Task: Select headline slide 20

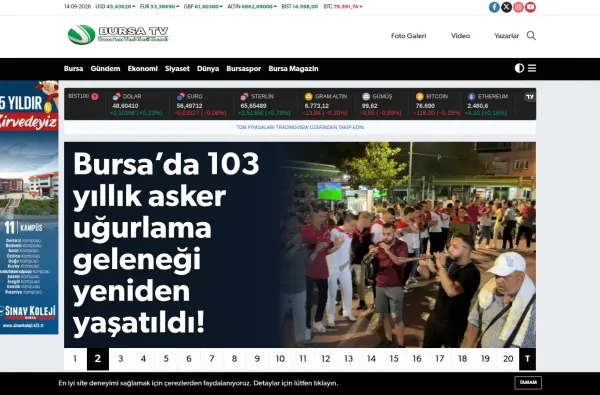Action: coord(508,359)
